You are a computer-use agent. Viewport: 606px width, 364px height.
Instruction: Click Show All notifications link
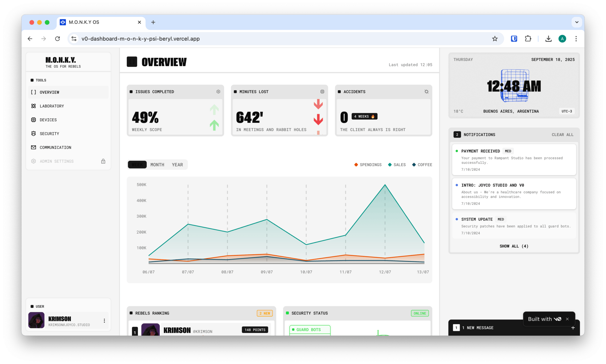tap(514, 246)
